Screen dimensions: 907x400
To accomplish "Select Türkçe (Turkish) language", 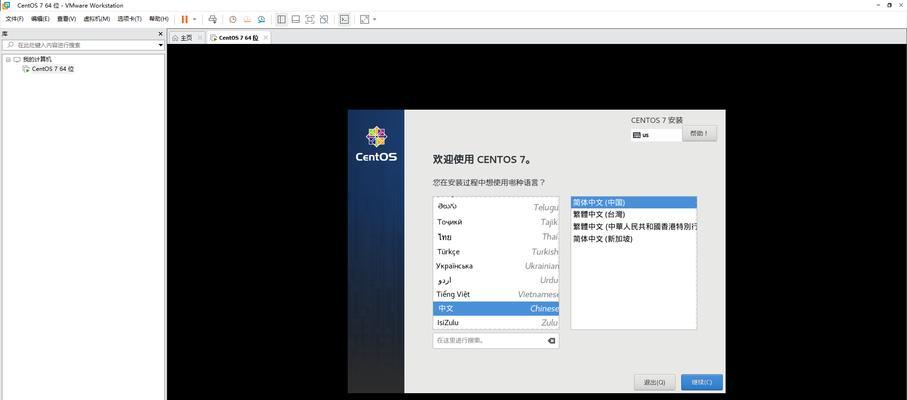I will pyautogui.click(x=496, y=251).
